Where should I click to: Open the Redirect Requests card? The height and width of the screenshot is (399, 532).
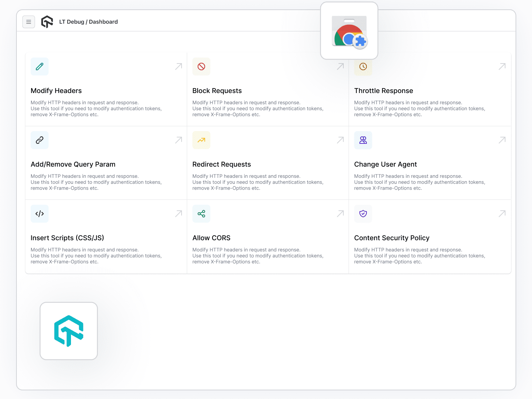tap(340, 140)
